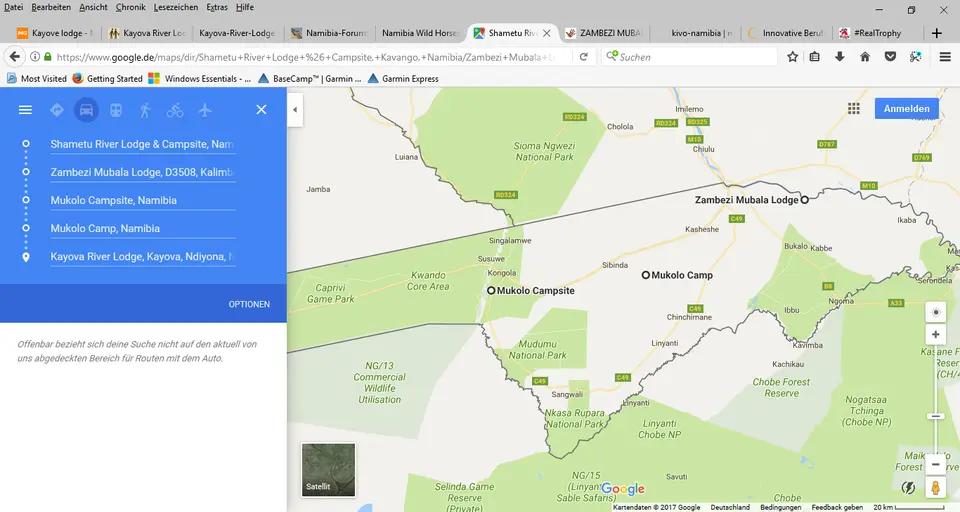The image size is (960, 512).
Task: Switch to the Namibia Wild Horses tab
Action: click(420, 33)
